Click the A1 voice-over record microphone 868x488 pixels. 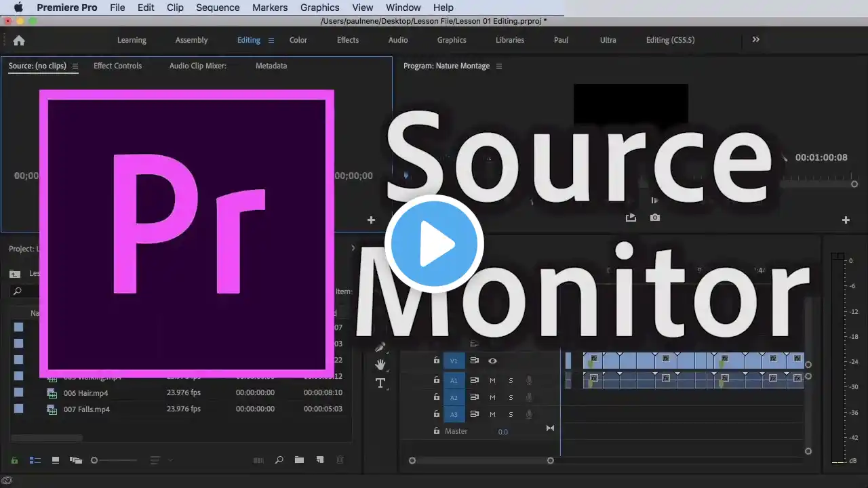point(529,381)
